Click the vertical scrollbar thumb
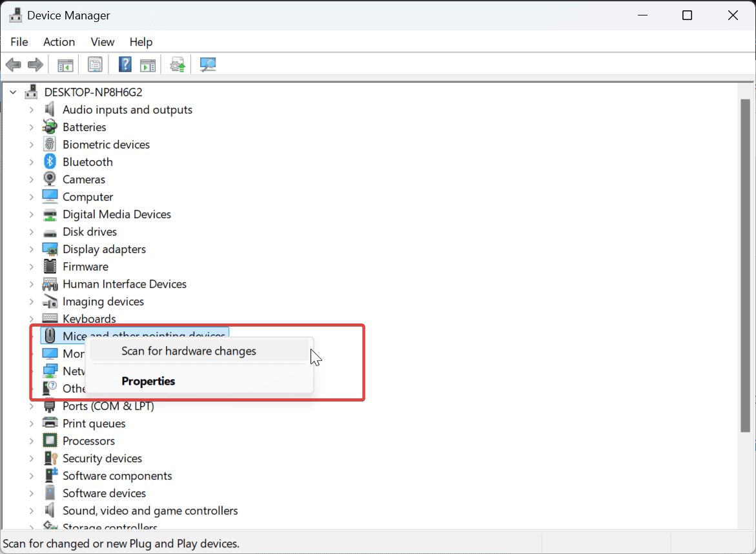This screenshot has width=756, height=554. point(745,265)
